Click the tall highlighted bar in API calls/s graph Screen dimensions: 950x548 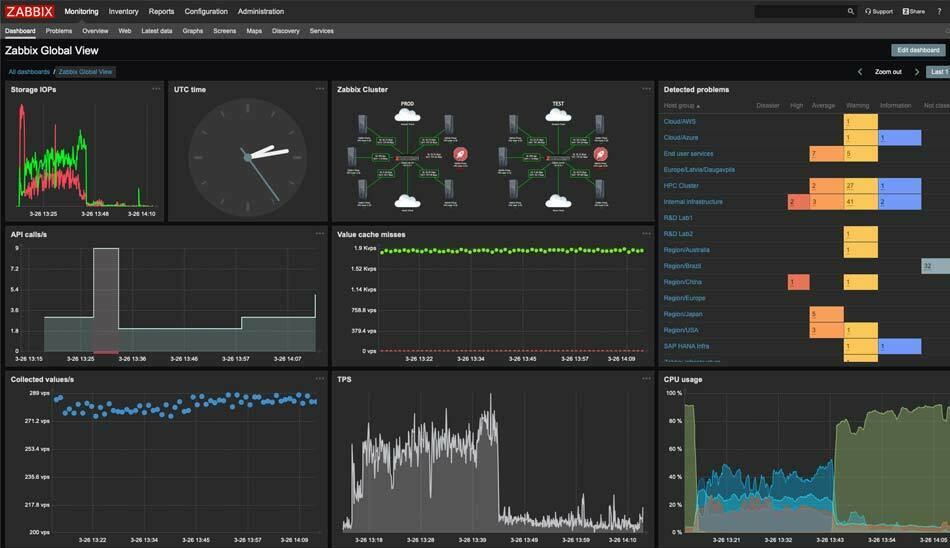[x=106, y=299]
